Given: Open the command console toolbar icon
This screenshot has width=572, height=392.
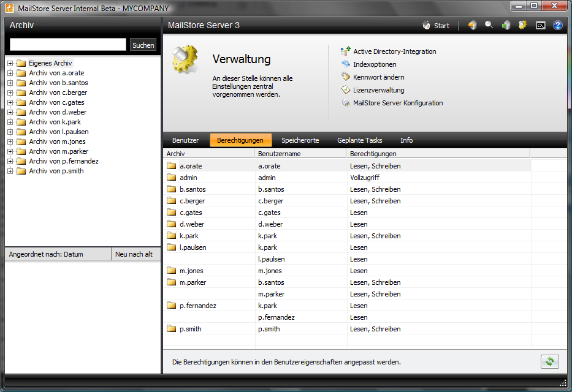Looking at the screenshot, I should [540, 26].
